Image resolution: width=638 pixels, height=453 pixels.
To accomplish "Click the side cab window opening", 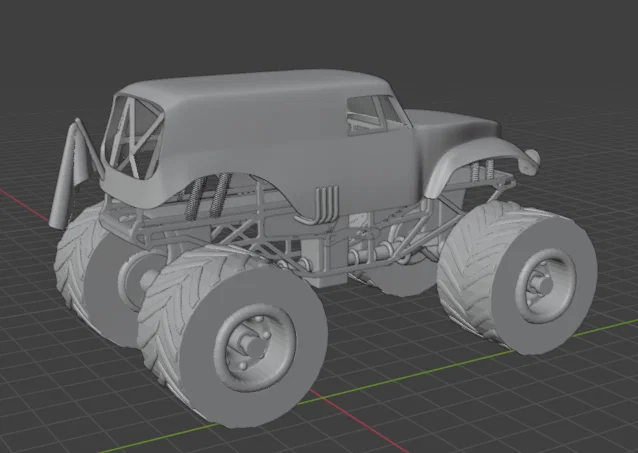I will pos(376,115).
